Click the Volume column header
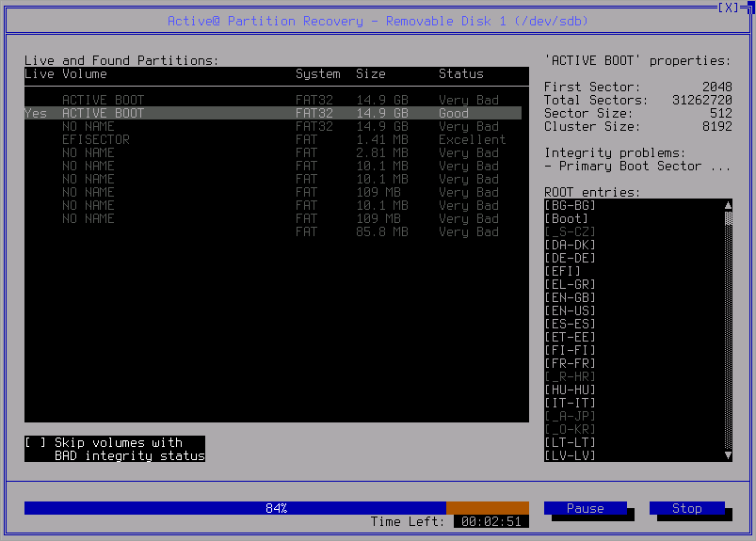The width and height of the screenshot is (756, 541). 85,73
